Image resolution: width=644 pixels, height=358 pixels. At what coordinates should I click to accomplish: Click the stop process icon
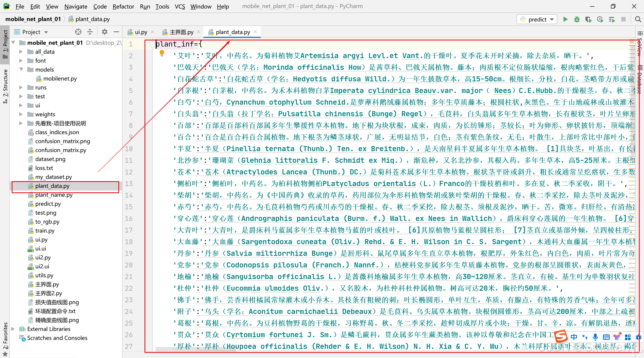(623, 19)
